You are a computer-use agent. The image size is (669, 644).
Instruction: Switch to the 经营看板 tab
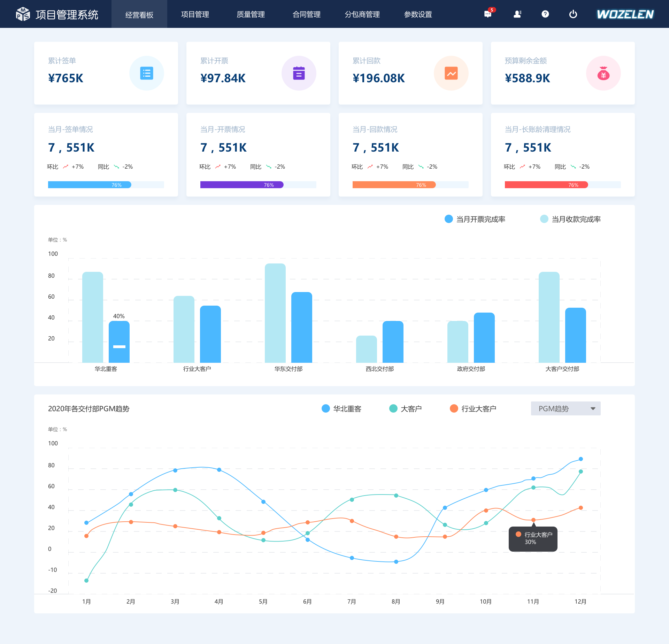[139, 15]
